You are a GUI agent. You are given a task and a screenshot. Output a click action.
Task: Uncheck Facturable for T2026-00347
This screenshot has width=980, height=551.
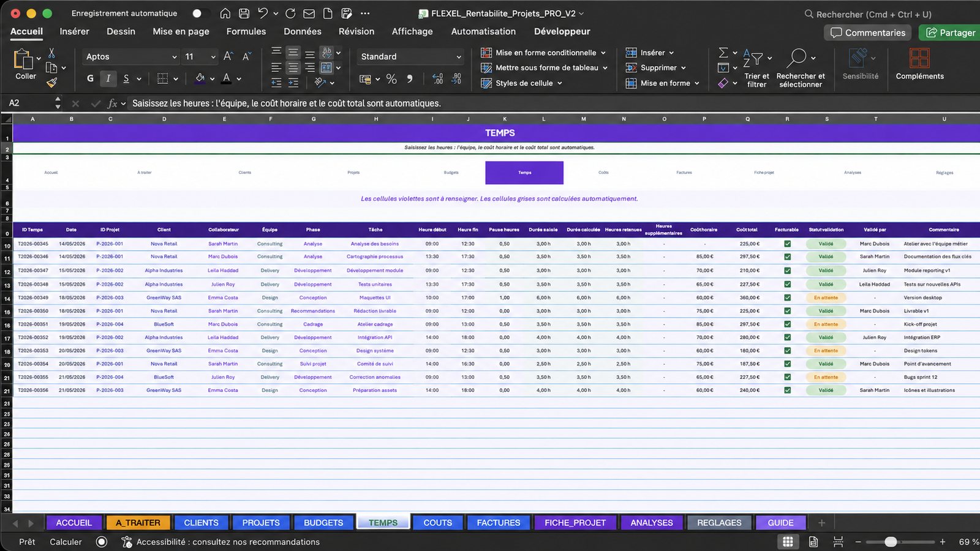click(787, 271)
